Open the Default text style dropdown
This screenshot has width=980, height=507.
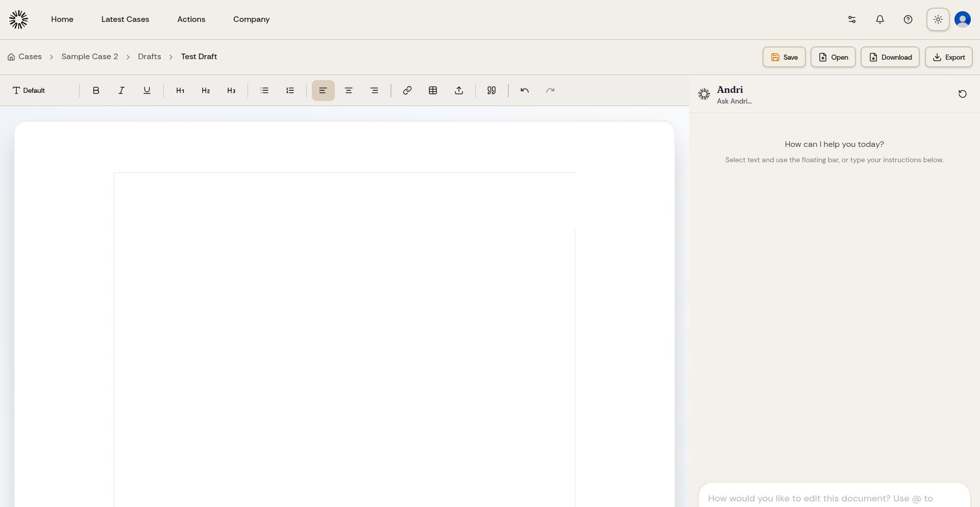[29, 90]
